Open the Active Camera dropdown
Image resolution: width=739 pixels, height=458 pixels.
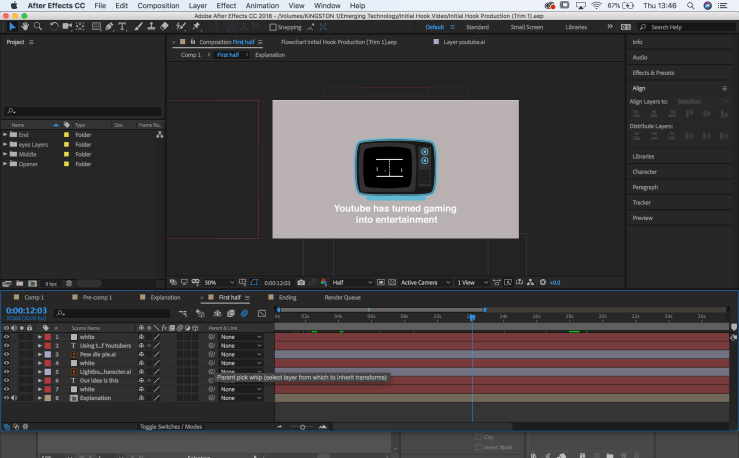[x=425, y=283]
